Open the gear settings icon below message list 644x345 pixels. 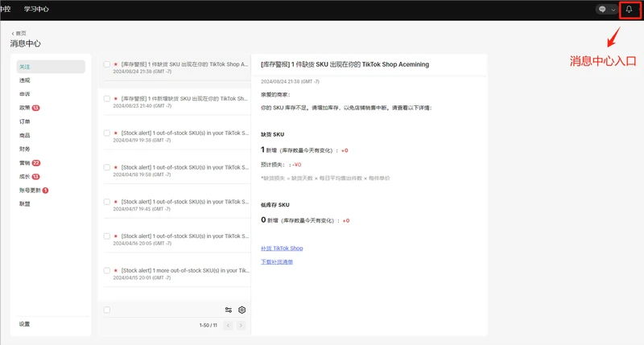click(x=242, y=310)
